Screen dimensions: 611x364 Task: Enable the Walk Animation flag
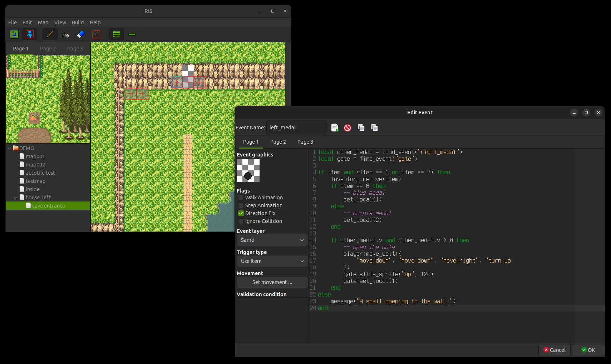click(x=241, y=198)
